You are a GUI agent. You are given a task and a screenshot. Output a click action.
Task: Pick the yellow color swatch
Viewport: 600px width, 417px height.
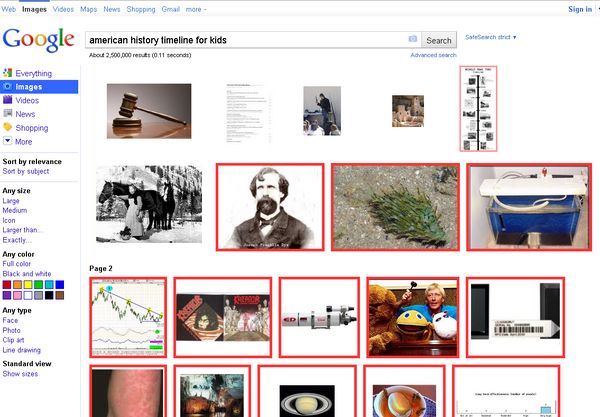pos(28,285)
